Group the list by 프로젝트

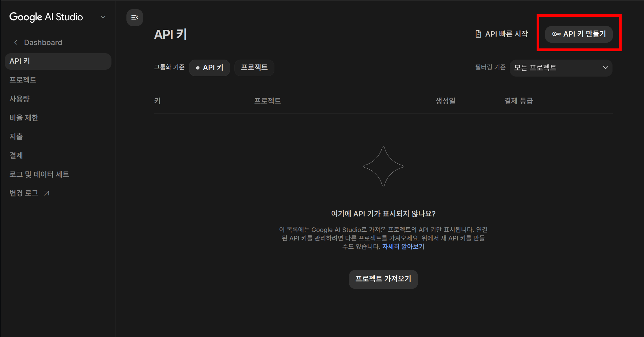pyautogui.click(x=254, y=68)
